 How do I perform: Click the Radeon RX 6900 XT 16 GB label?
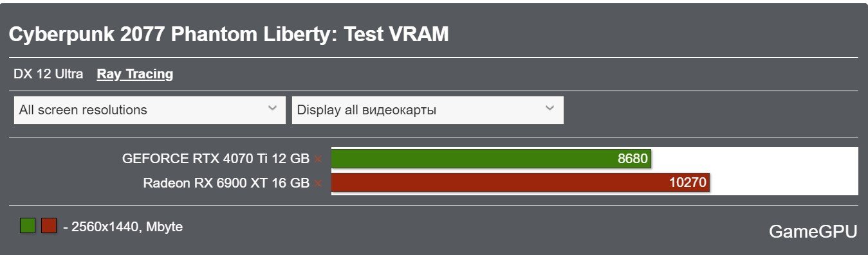pyautogui.click(x=226, y=183)
